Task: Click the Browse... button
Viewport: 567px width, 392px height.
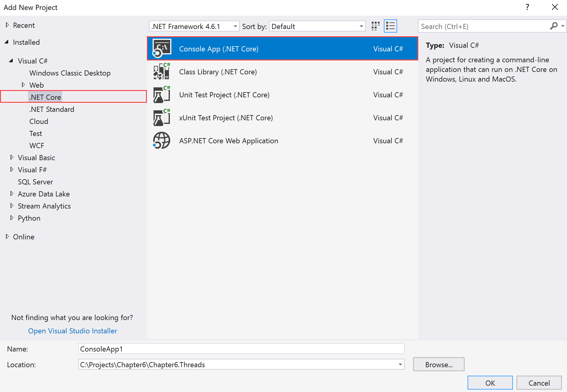Action: click(439, 364)
